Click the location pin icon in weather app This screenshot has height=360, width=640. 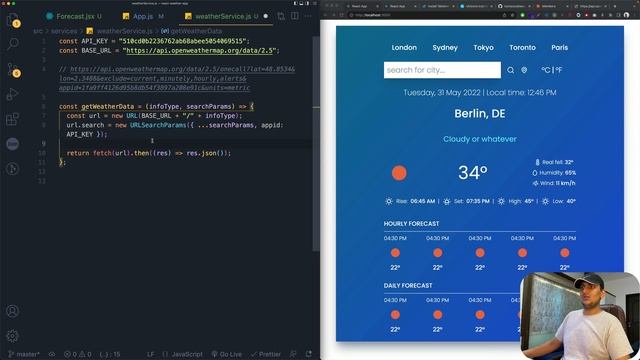point(524,70)
